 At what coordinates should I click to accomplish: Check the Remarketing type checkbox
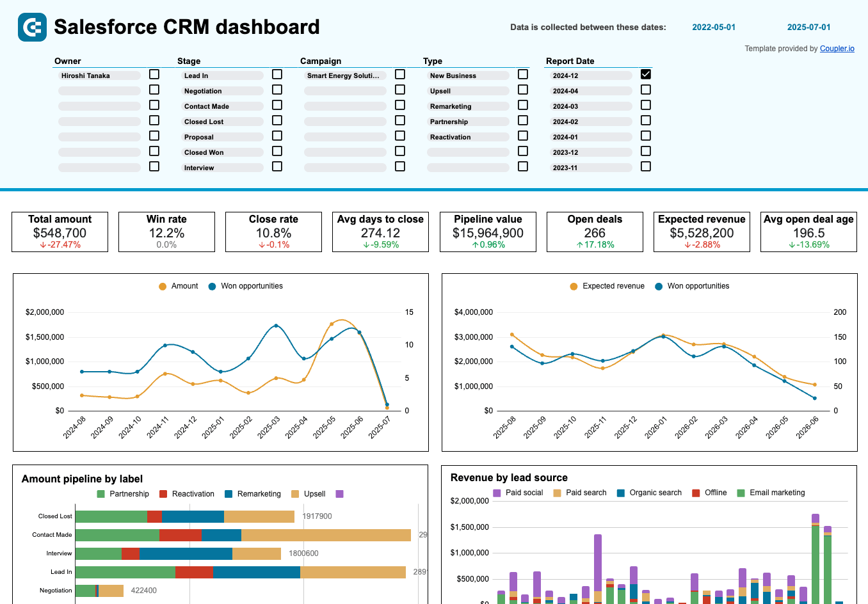pos(523,105)
